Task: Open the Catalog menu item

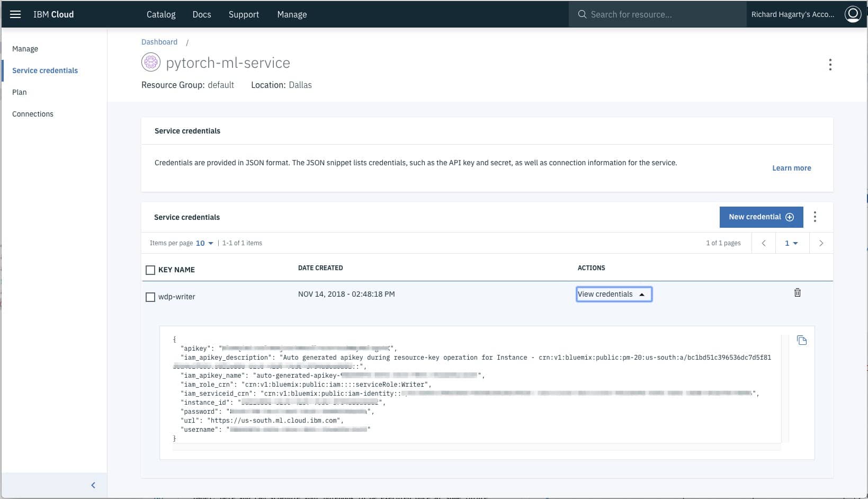Action: pyautogui.click(x=161, y=14)
